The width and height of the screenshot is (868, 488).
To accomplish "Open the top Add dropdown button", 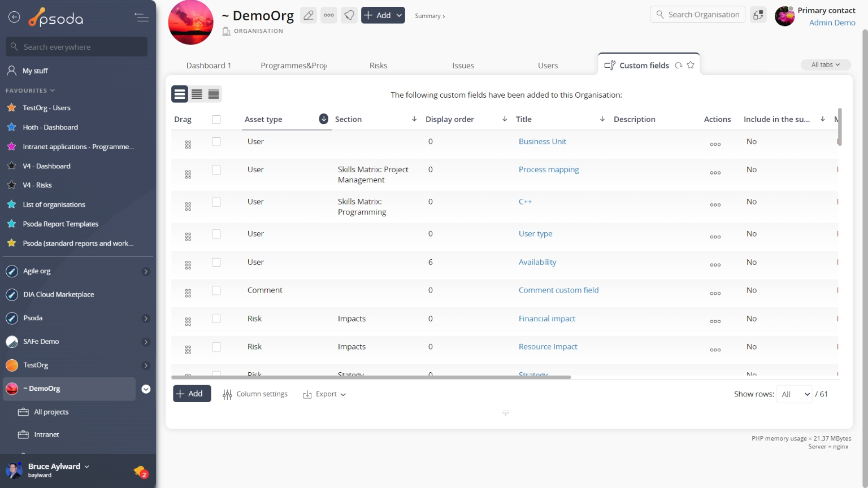I will [x=383, y=15].
